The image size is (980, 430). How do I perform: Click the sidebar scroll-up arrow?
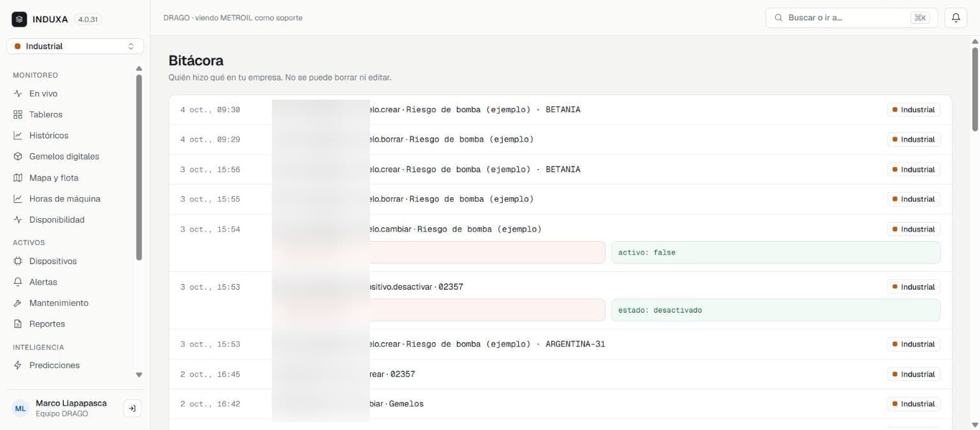click(139, 68)
